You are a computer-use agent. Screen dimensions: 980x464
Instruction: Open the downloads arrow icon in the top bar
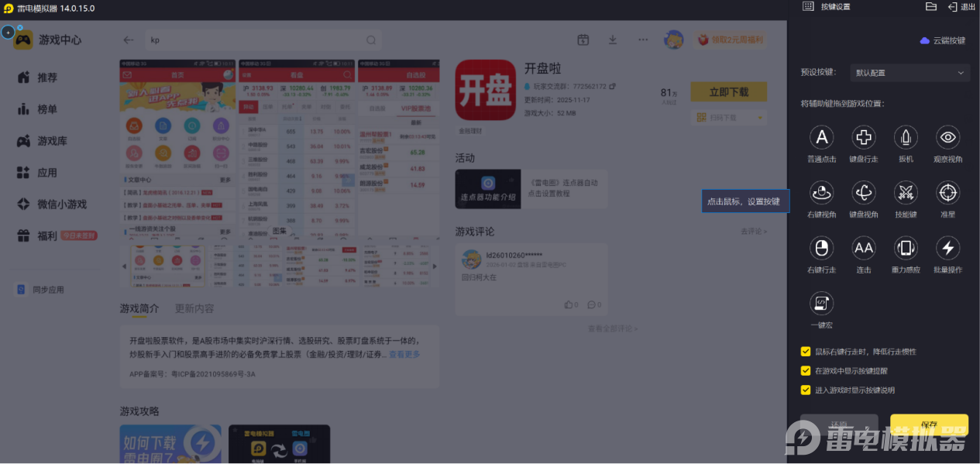pos(612,40)
